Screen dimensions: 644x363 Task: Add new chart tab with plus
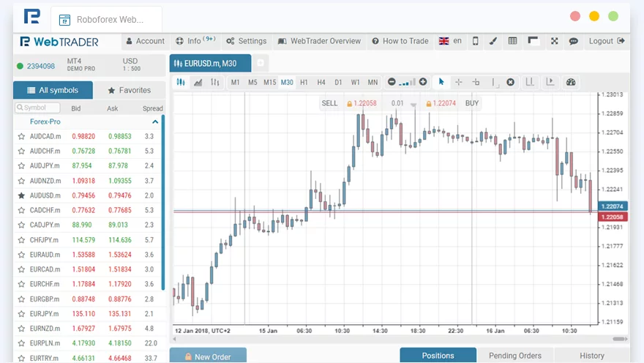261,63
